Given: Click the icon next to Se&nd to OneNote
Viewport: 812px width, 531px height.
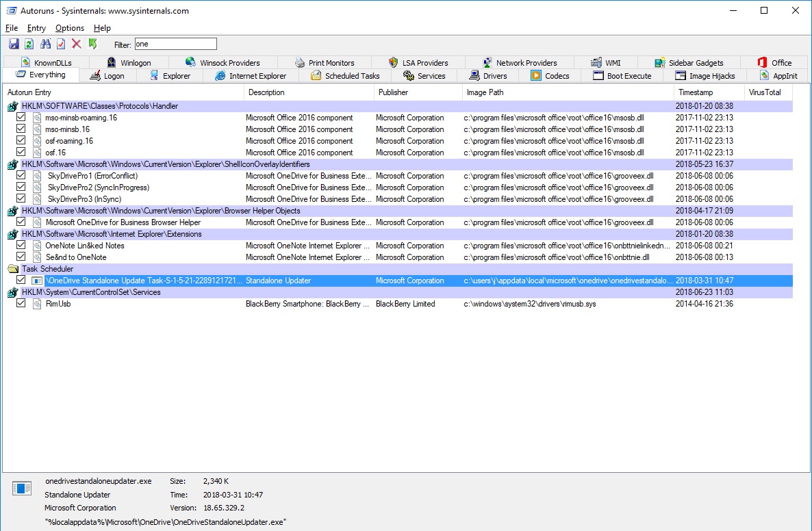Looking at the screenshot, I should [x=36, y=257].
